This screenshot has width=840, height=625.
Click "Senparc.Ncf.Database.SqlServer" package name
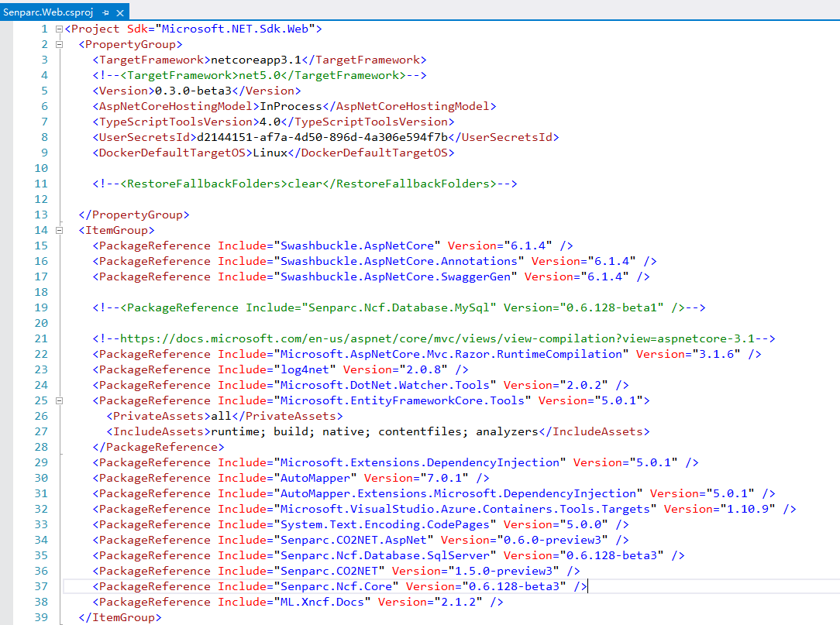[385, 556]
